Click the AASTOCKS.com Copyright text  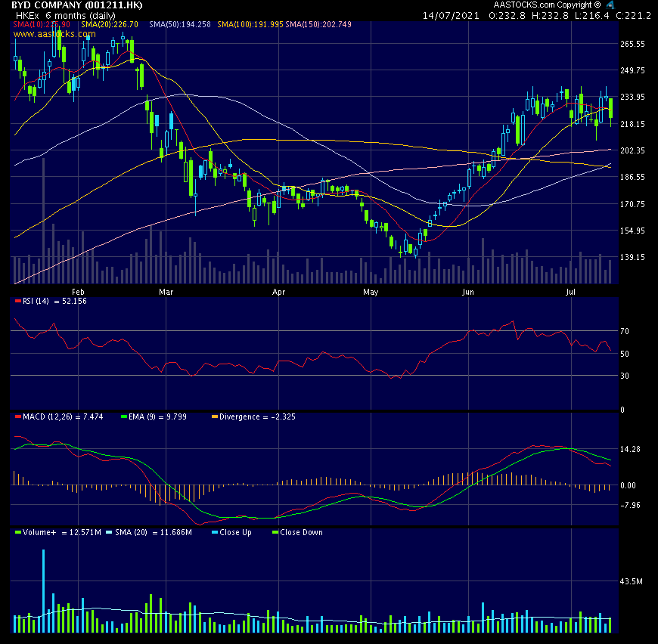coord(548,5)
